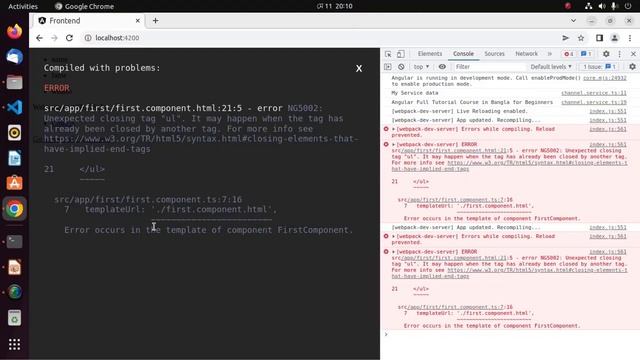Reload the localhost page

coord(69,38)
